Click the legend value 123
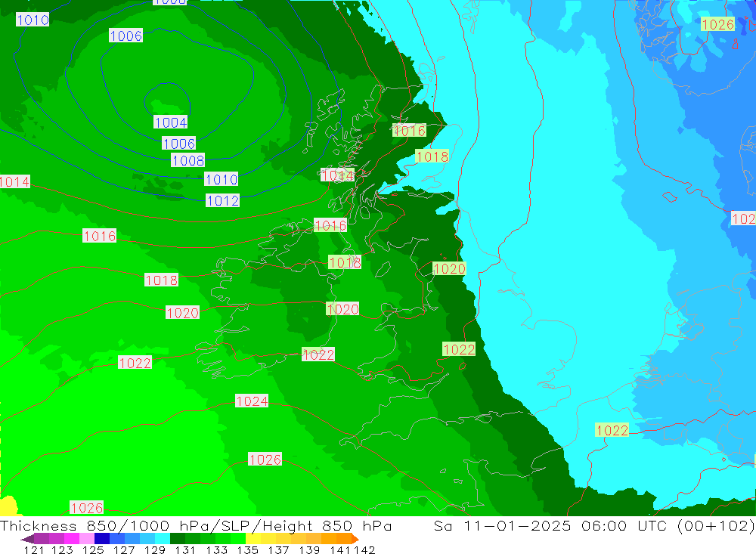The width and height of the screenshot is (756, 554). pyautogui.click(x=62, y=549)
